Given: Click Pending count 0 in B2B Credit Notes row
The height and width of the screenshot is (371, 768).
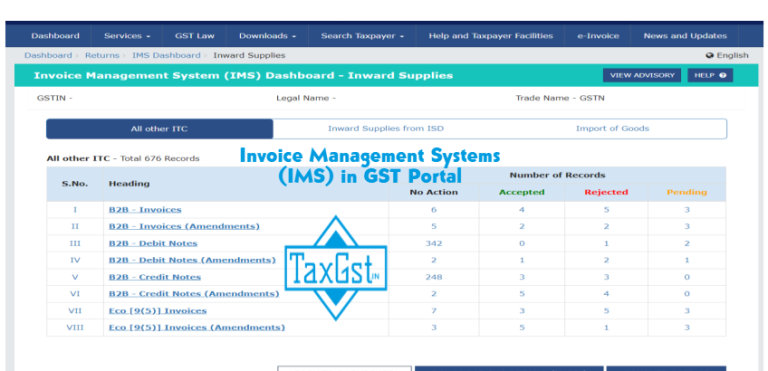Looking at the screenshot, I should (687, 277).
